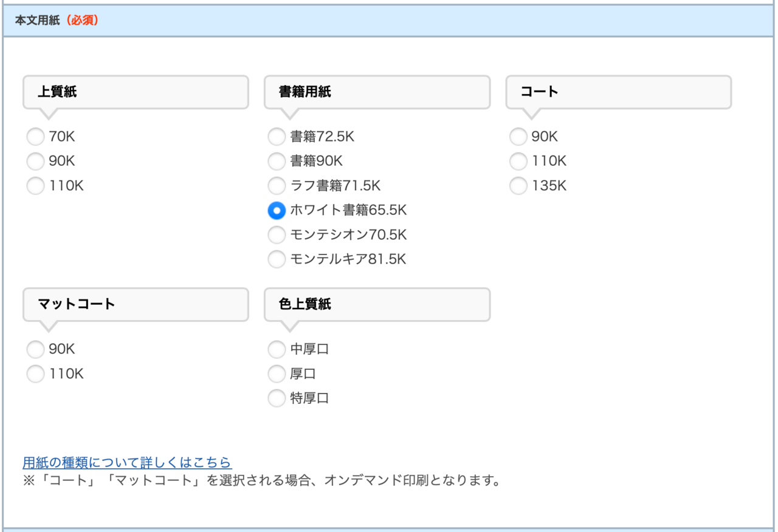Choose 色上質紙 中厚口 option
778x532 pixels.
pos(277,349)
